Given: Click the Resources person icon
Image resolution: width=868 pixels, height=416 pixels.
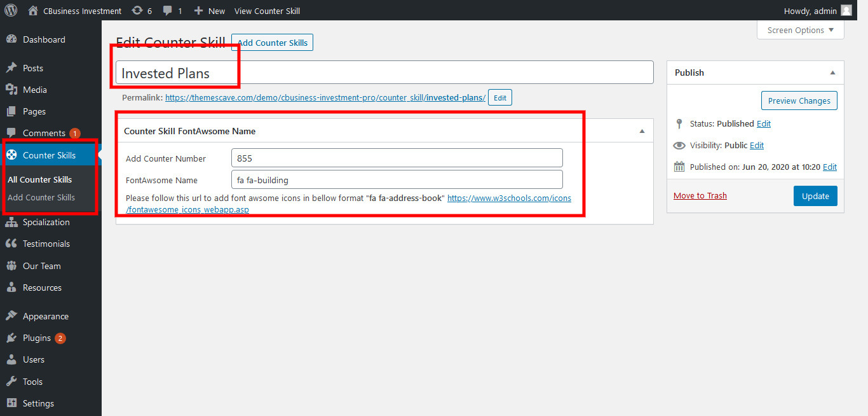Looking at the screenshot, I should [11, 288].
